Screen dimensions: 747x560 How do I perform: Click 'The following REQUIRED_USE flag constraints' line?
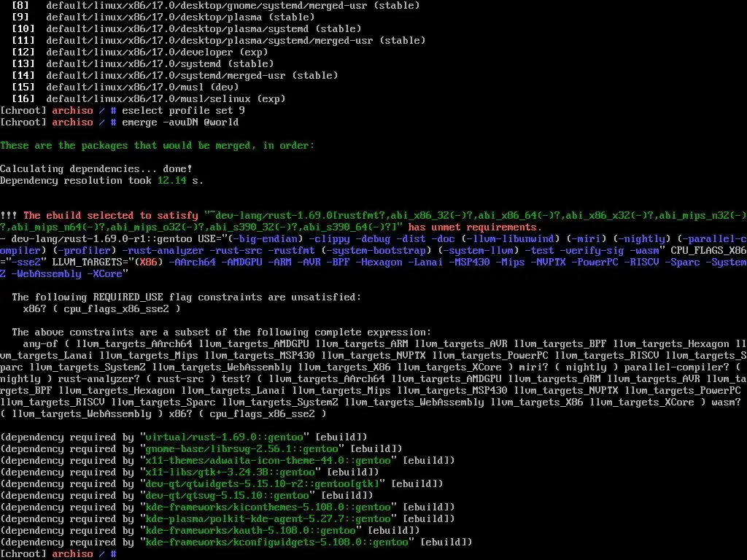tap(187, 297)
